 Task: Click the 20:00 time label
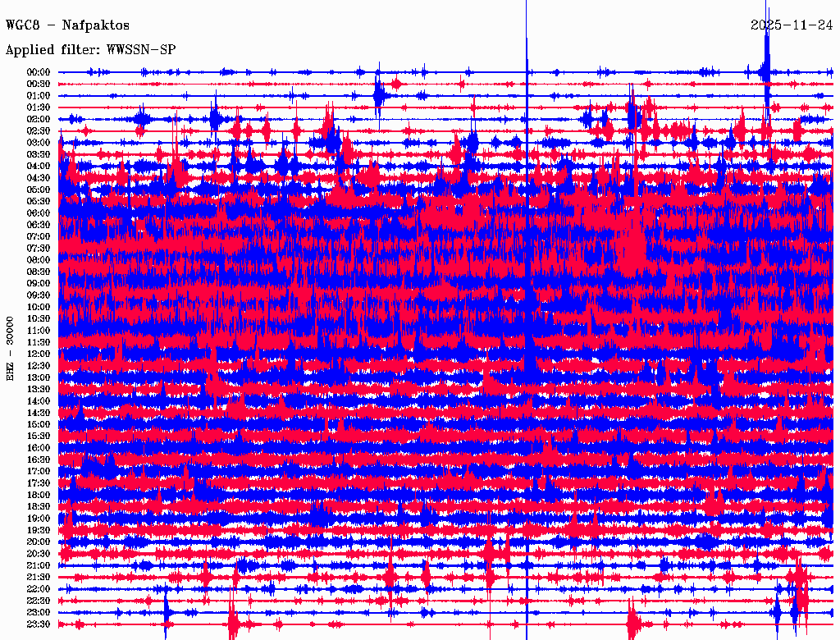point(39,542)
